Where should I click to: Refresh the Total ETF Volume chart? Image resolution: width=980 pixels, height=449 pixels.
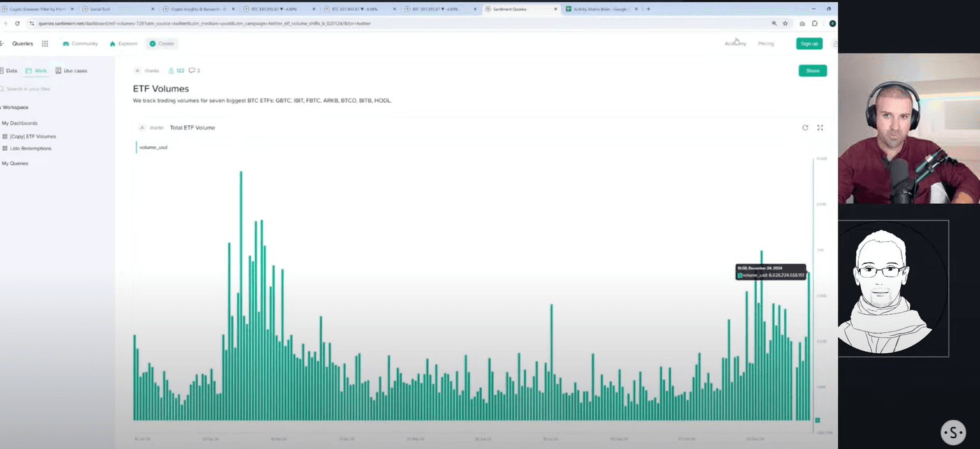[805, 128]
